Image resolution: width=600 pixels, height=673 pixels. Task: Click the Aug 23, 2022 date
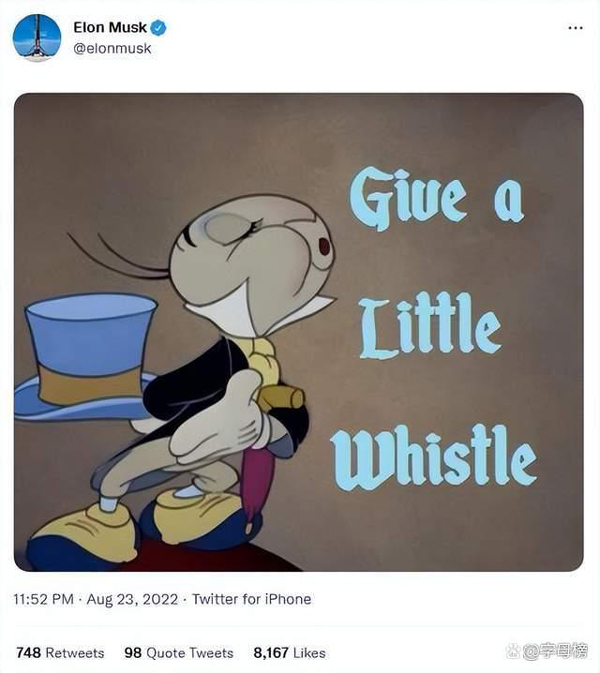click(x=132, y=599)
